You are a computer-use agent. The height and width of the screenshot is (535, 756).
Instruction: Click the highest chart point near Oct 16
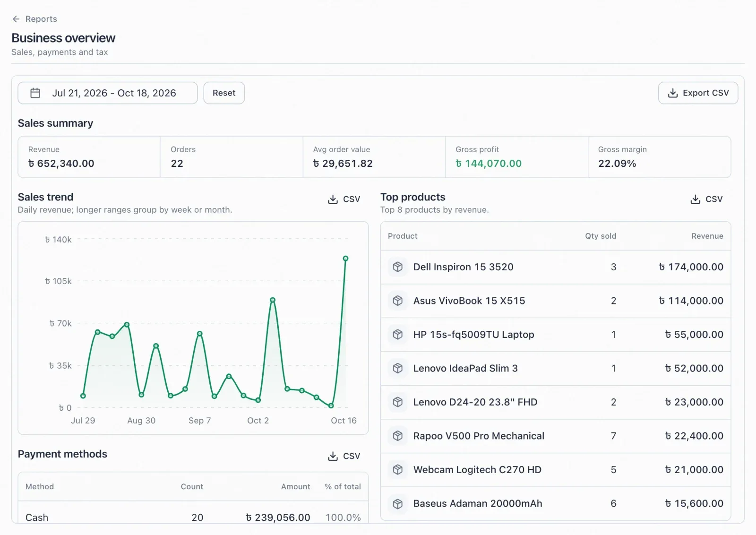point(345,259)
